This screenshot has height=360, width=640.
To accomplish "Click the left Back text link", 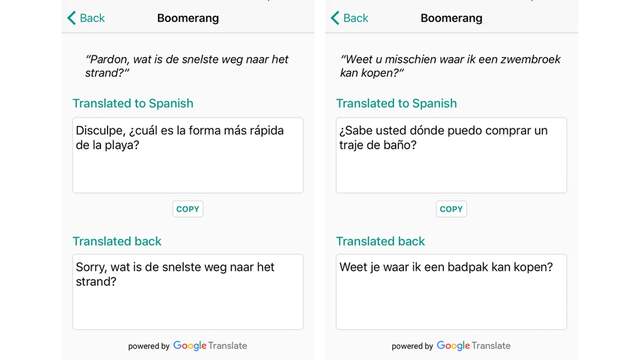I will click(x=92, y=18).
